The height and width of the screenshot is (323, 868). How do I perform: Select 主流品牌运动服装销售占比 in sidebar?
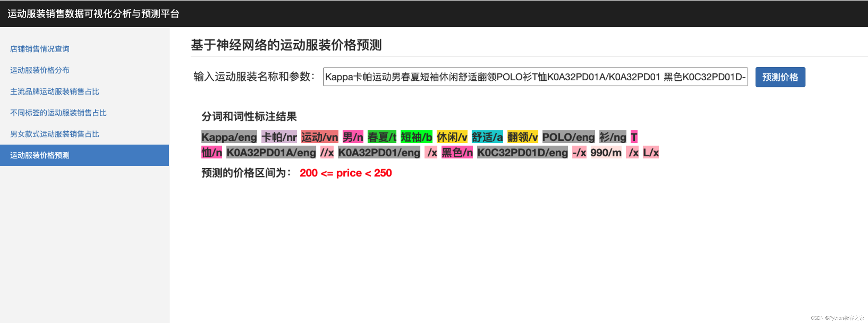tap(55, 91)
